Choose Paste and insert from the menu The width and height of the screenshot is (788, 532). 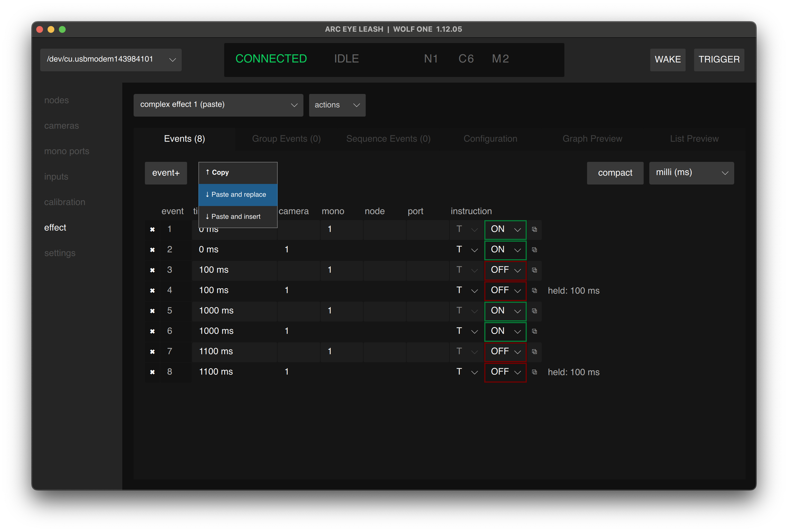[236, 216]
